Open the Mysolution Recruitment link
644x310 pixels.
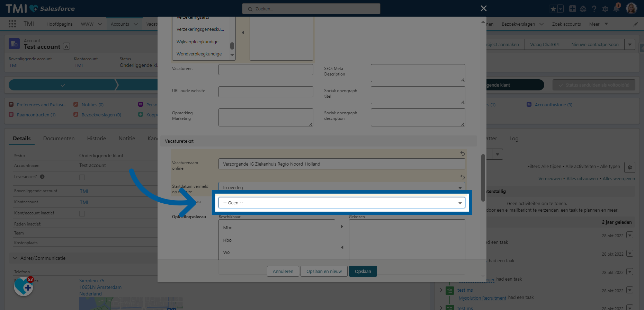(x=482, y=298)
